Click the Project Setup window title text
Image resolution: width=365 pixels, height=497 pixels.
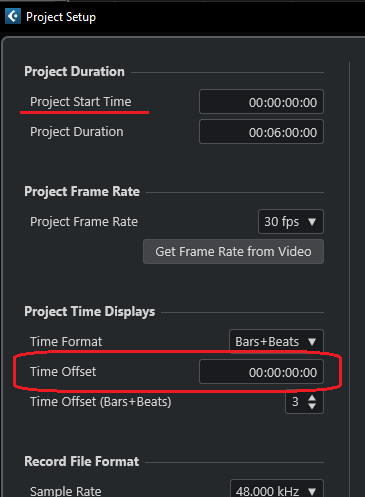[61, 17]
